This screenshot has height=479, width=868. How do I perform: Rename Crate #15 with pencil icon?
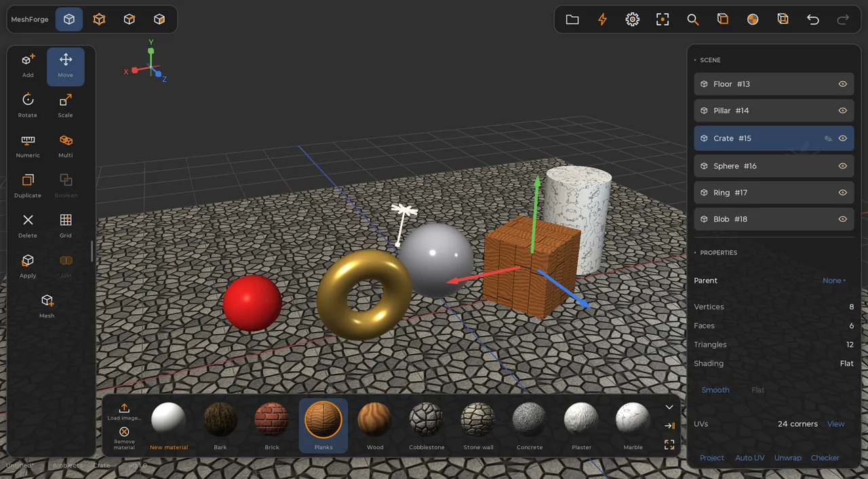(x=828, y=138)
